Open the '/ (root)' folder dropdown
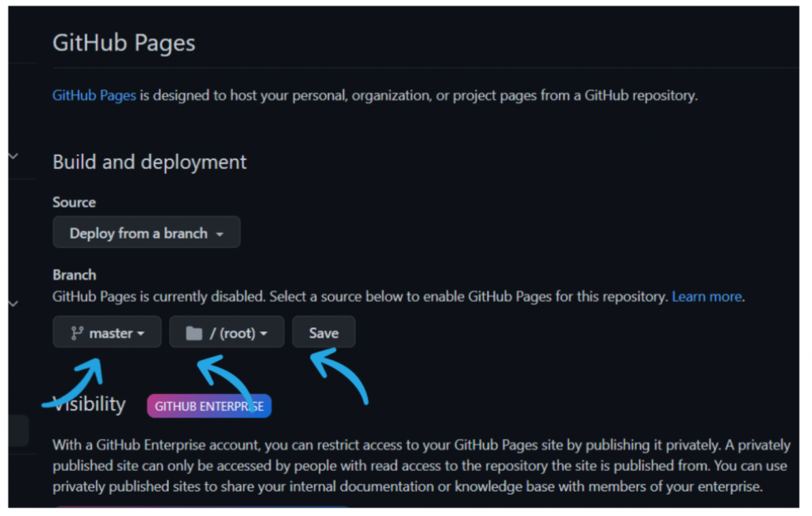Image resolution: width=812 pixels, height=516 pixels. (x=227, y=332)
